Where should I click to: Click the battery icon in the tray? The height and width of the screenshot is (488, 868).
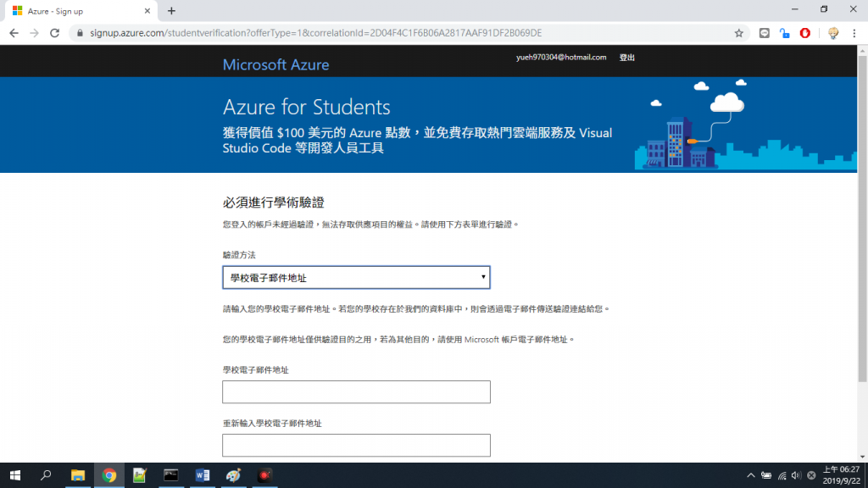[x=766, y=475]
